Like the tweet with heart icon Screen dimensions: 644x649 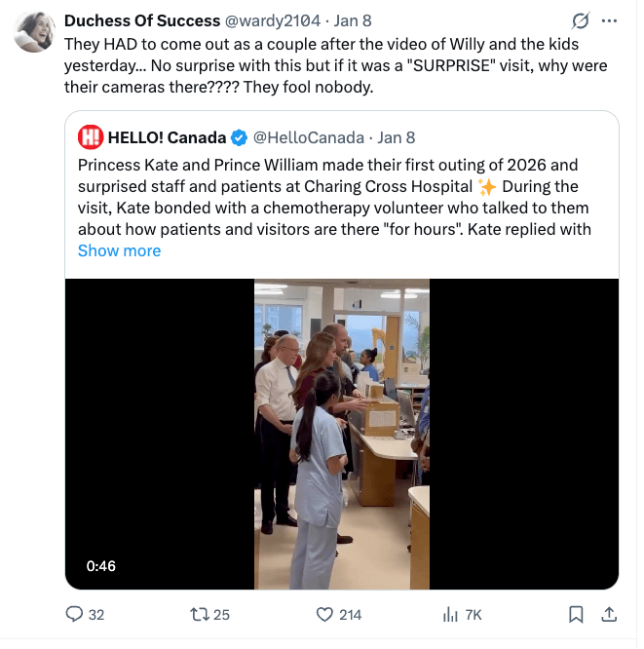click(x=325, y=614)
